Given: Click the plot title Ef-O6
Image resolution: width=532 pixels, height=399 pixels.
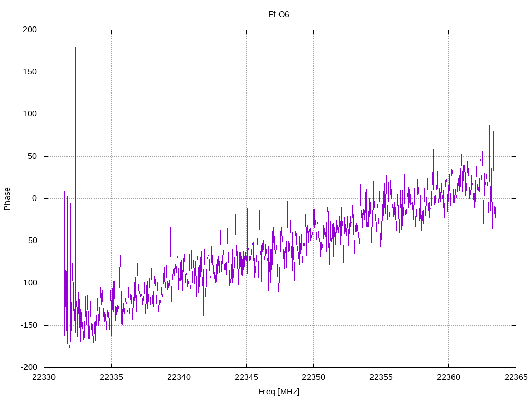Looking at the screenshot, I should (x=278, y=15).
